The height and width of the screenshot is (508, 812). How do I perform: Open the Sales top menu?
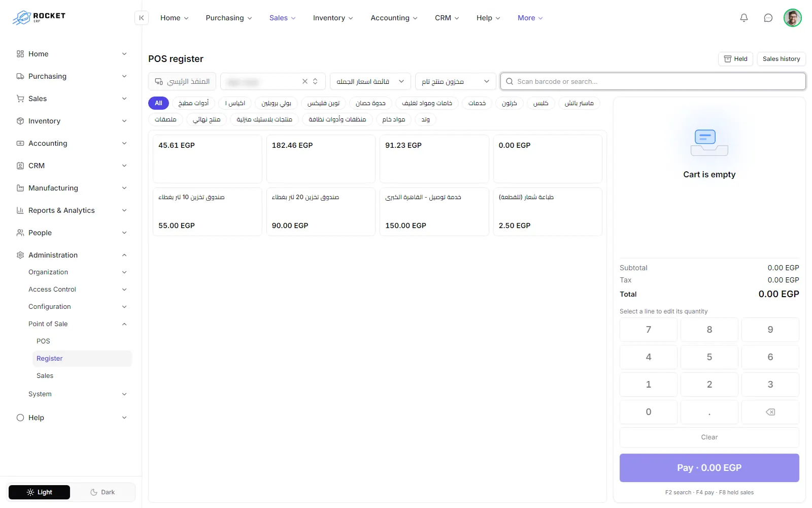coord(283,18)
